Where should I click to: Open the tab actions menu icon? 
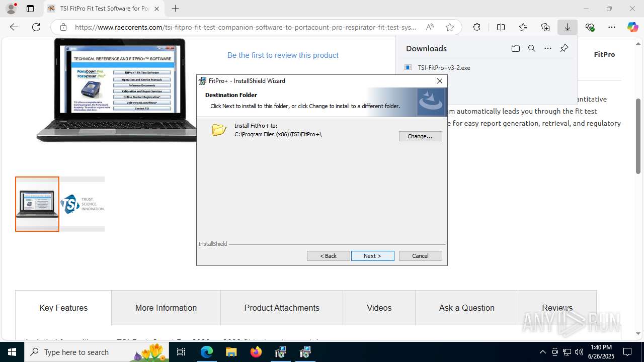(30, 9)
